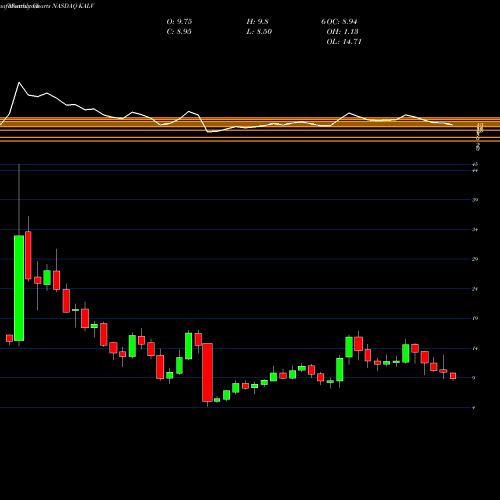Image resolution: width=500 pixels, height=500 pixels.
Task: Click the y-axis label 45
Action: pos(475,164)
